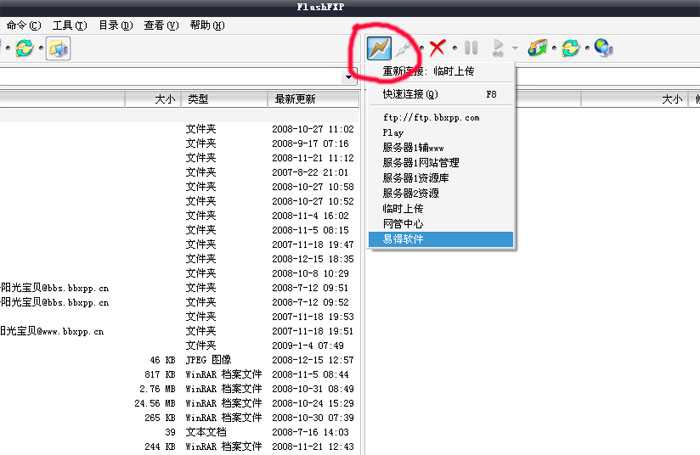Select the highlighted 易得软件 site entry
The width and height of the screenshot is (700, 455).
point(441,239)
